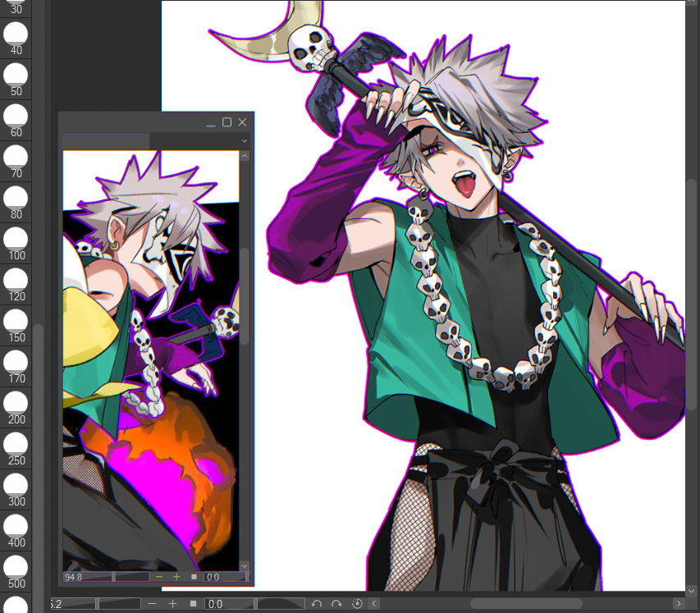Click floating window scroll-down arrow
Image resolution: width=700 pixels, height=613 pixels.
[x=245, y=565]
